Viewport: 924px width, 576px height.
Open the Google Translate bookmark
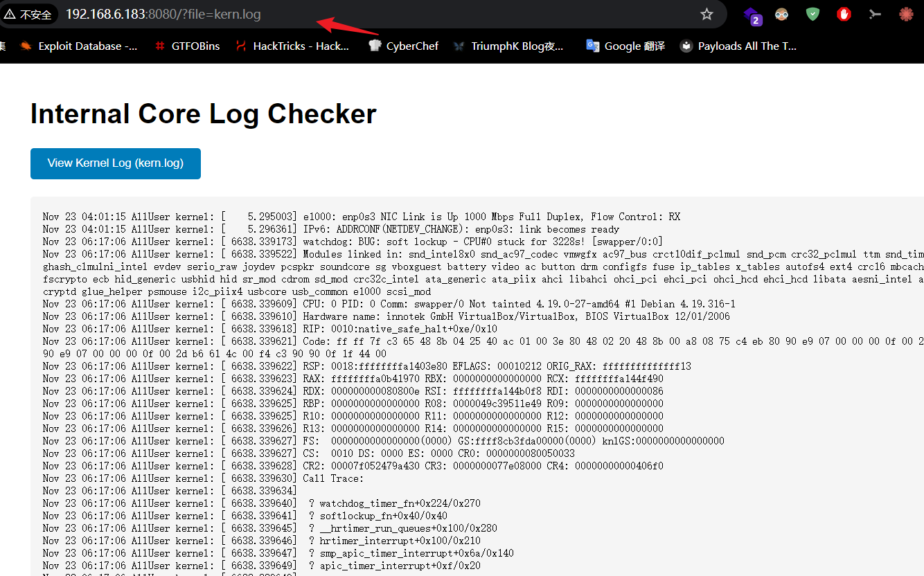tap(625, 46)
